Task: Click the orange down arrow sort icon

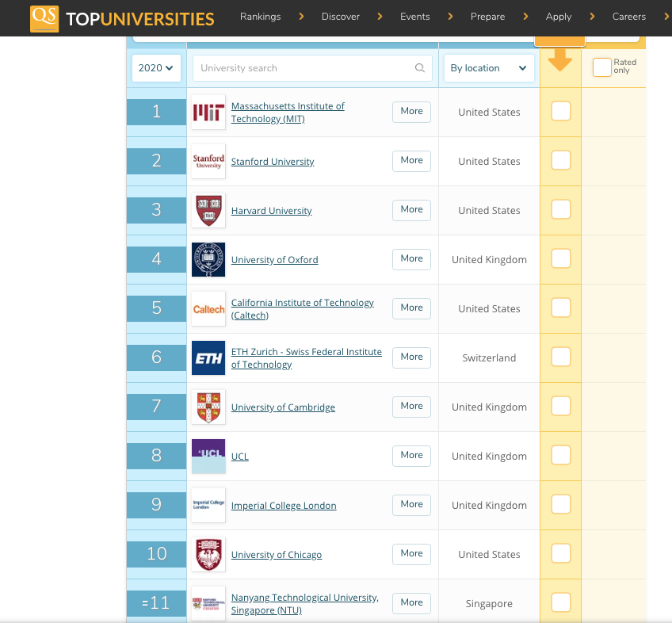Action: (559, 59)
